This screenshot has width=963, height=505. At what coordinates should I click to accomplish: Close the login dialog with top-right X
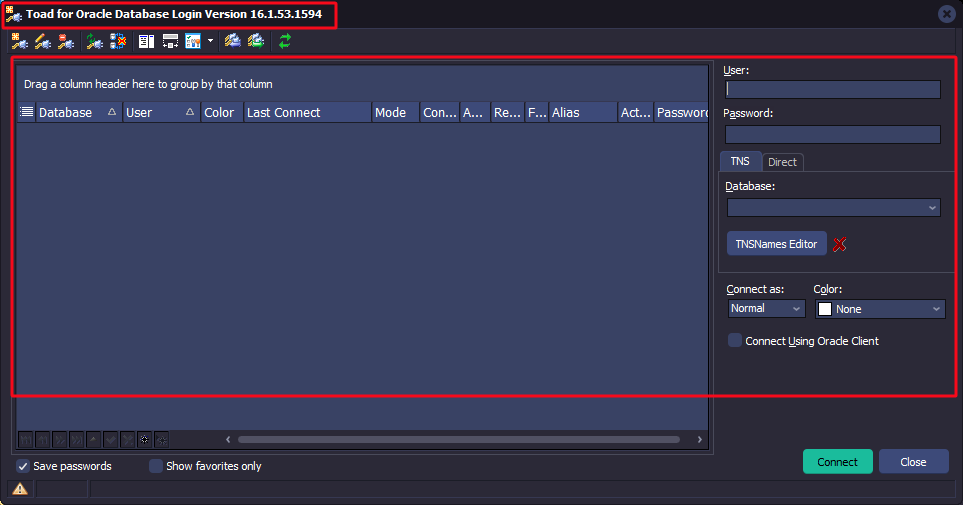[x=946, y=14]
